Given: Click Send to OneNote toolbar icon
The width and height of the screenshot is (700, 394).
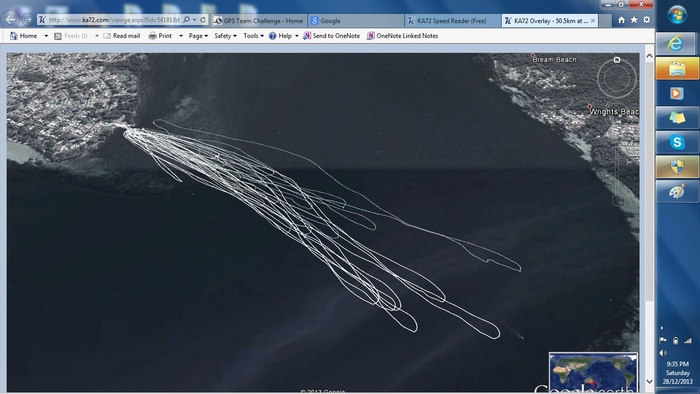Looking at the screenshot, I should pos(331,36).
